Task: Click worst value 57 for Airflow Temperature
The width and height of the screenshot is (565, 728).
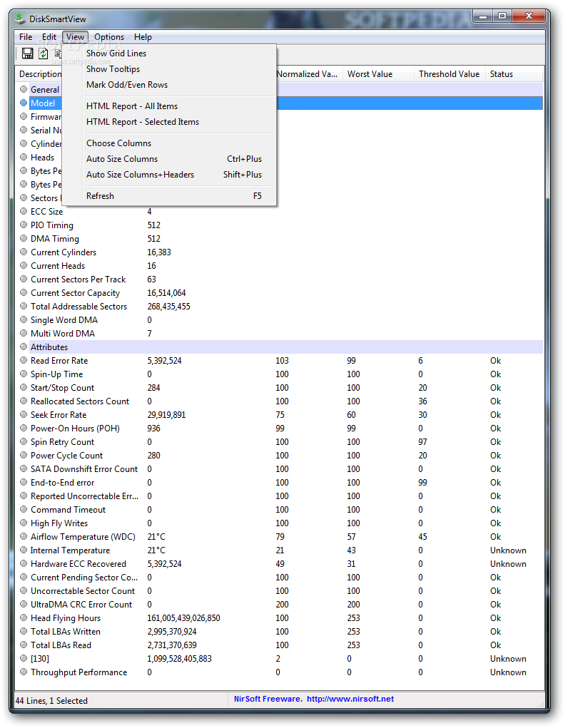Action: pyautogui.click(x=351, y=537)
